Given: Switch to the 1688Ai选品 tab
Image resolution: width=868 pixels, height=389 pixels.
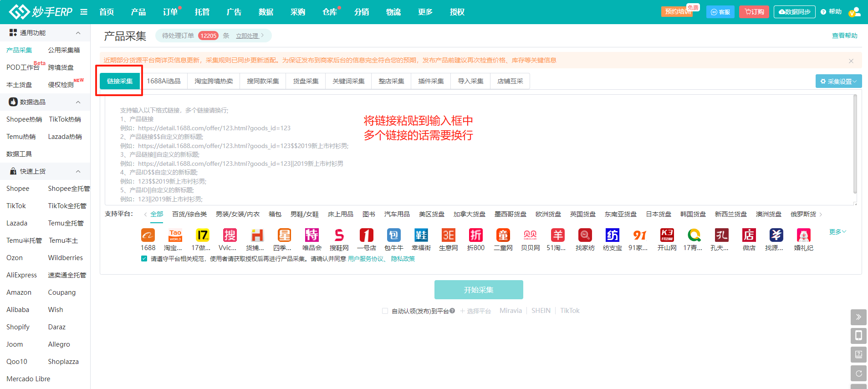Looking at the screenshot, I should click(163, 81).
